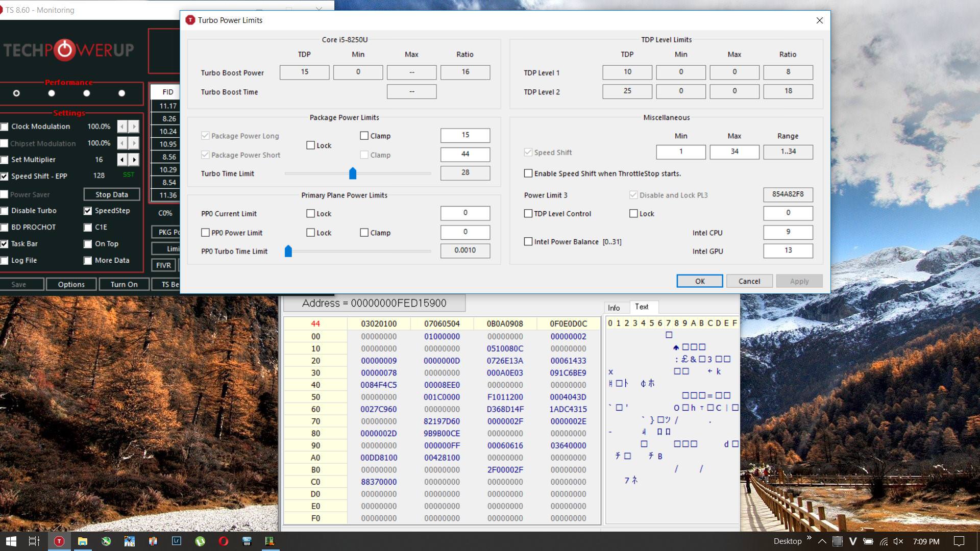The width and height of the screenshot is (980, 551).
Task: Show hidden system tray icons
Action: (x=822, y=541)
